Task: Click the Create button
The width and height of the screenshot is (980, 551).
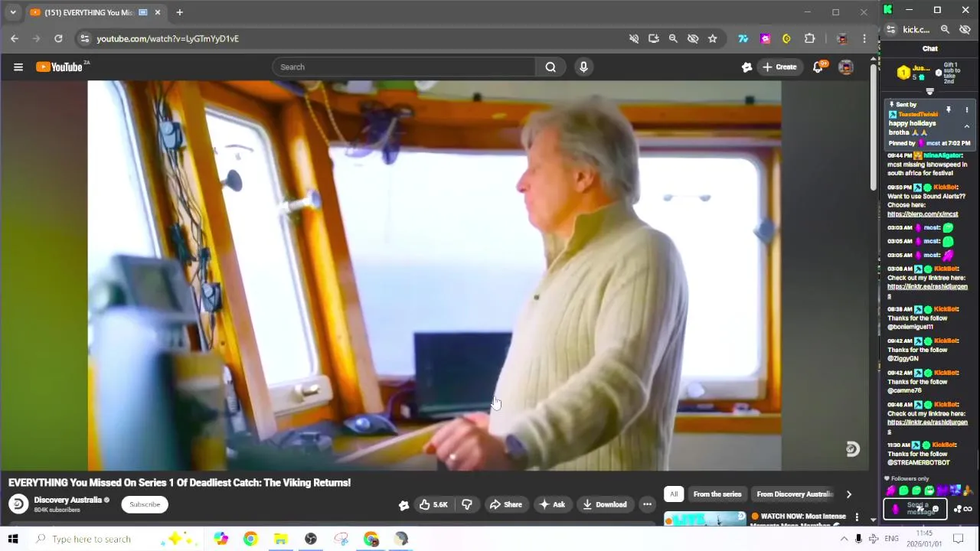Action: tap(779, 67)
